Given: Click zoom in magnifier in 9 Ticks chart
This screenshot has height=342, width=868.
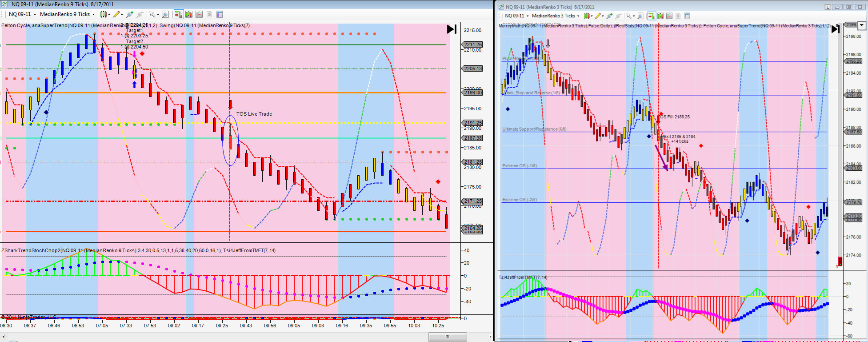Looking at the screenshot, I should point(130,15).
